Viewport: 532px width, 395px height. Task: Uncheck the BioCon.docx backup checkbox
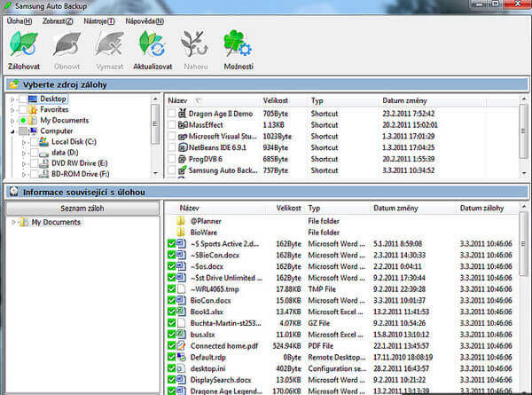tap(171, 300)
